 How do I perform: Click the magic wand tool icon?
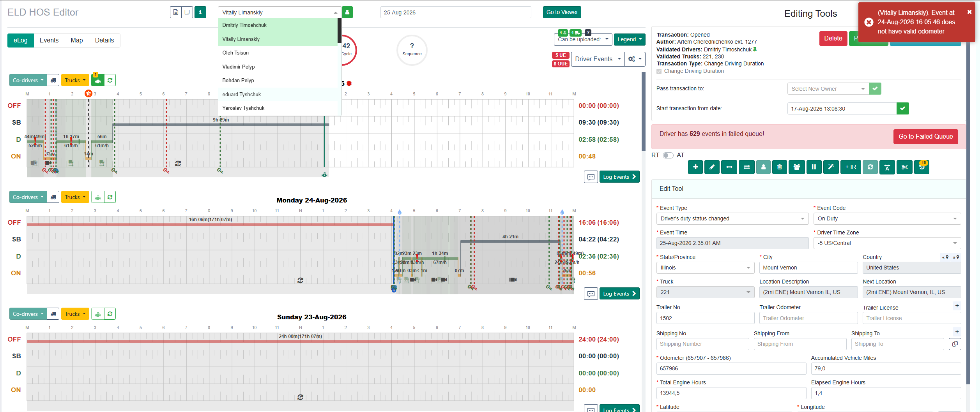(x=831, y=167)
